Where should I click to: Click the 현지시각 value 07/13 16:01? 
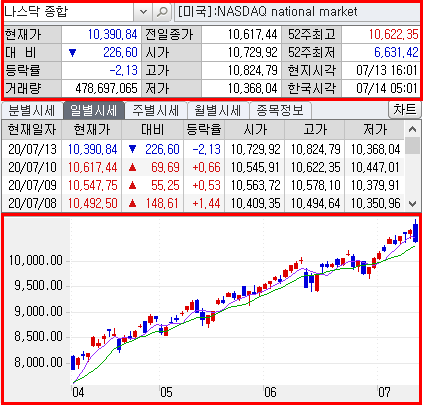[x=387, y=70]
